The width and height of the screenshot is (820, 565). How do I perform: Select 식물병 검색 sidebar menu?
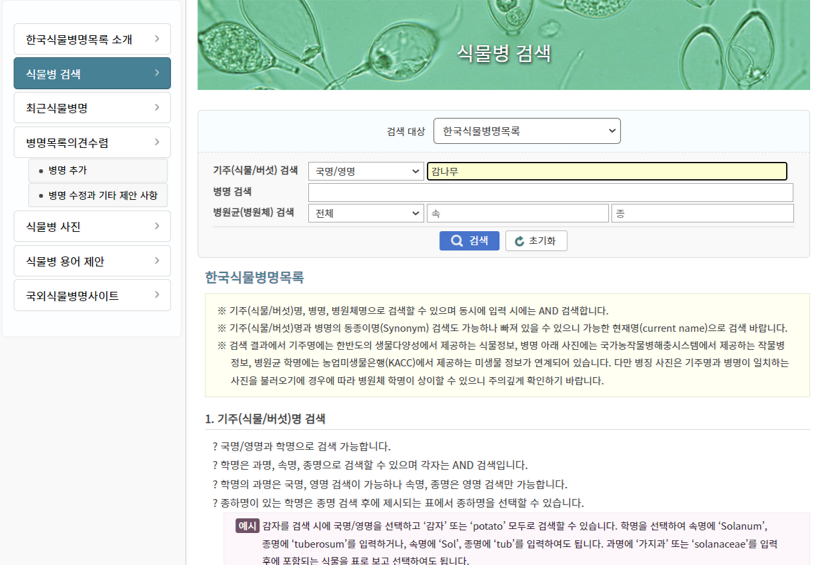(92, 73)
